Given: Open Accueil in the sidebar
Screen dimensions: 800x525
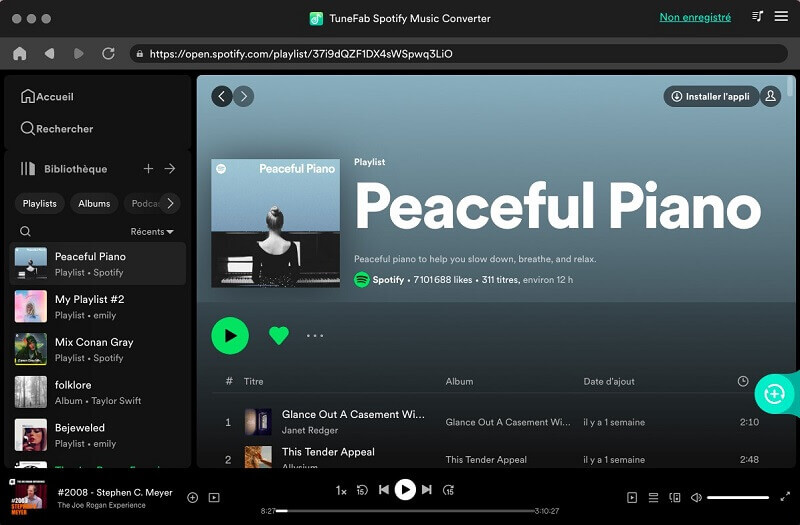Looking at the screenshot, I should click(x=47, y=96).
